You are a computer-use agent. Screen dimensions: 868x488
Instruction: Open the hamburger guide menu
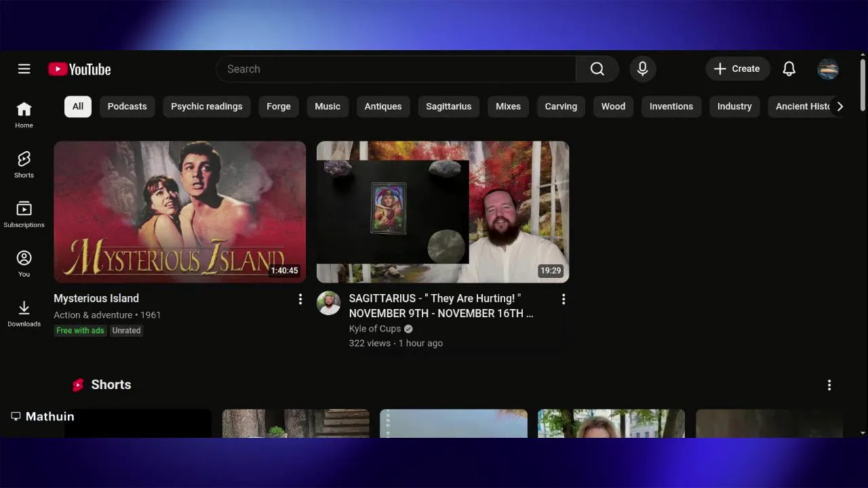24,69
